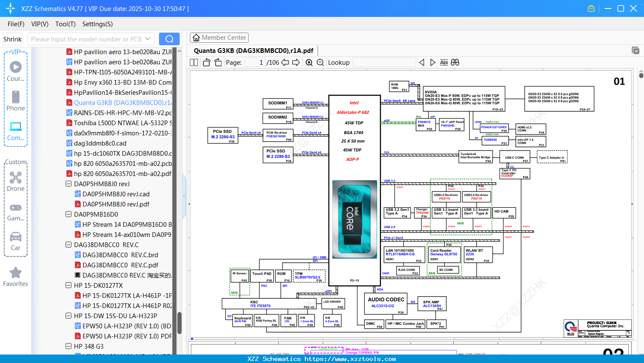
Task: Collapse the HP 15-DK0127TX folder
Action: pyautogui.click(x=69, y=286)
